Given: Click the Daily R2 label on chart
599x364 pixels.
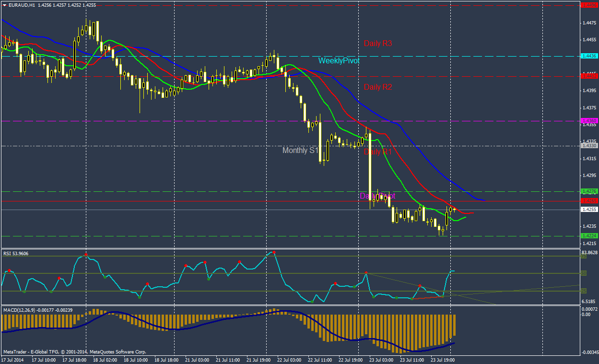Looking at the screenshot, I should pyautogui.click(x=377, y=87).
